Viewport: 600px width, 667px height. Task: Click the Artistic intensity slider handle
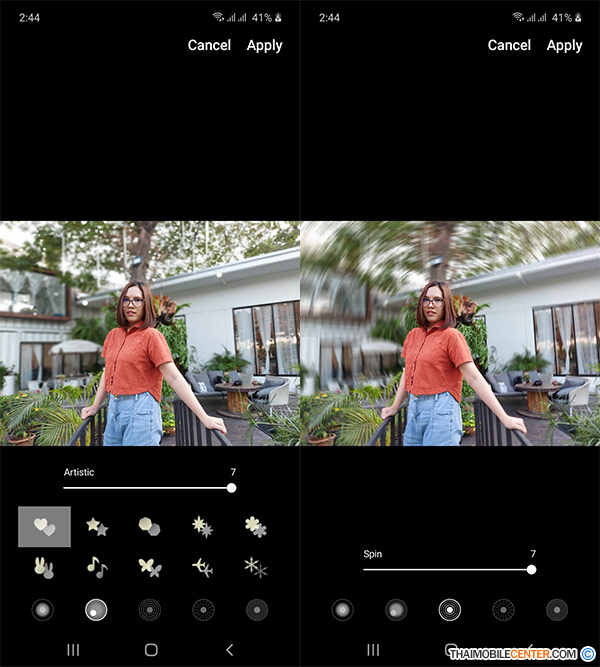(231, 488)
